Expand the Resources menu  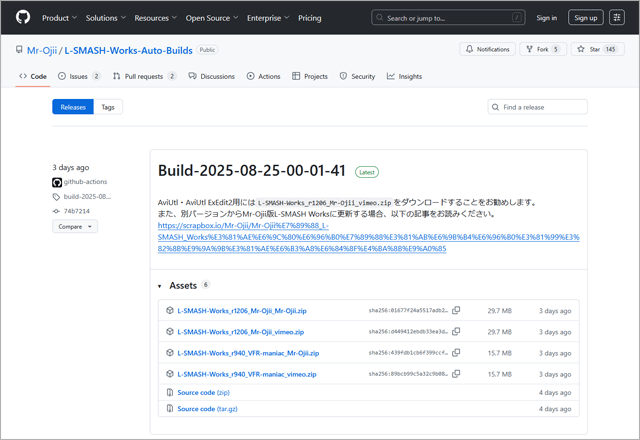(156, 18)
